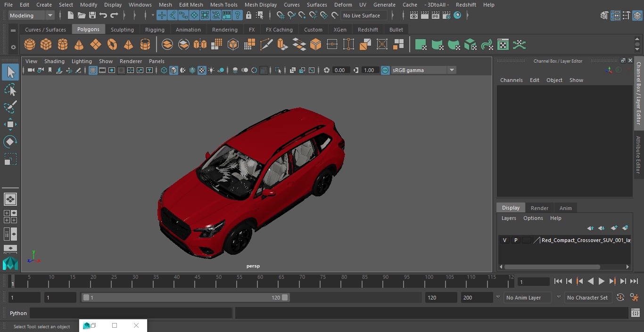Create a Polygon Cylinder from shelf
This screenshot has height=332, width=644.
click(x=63, y=45)
